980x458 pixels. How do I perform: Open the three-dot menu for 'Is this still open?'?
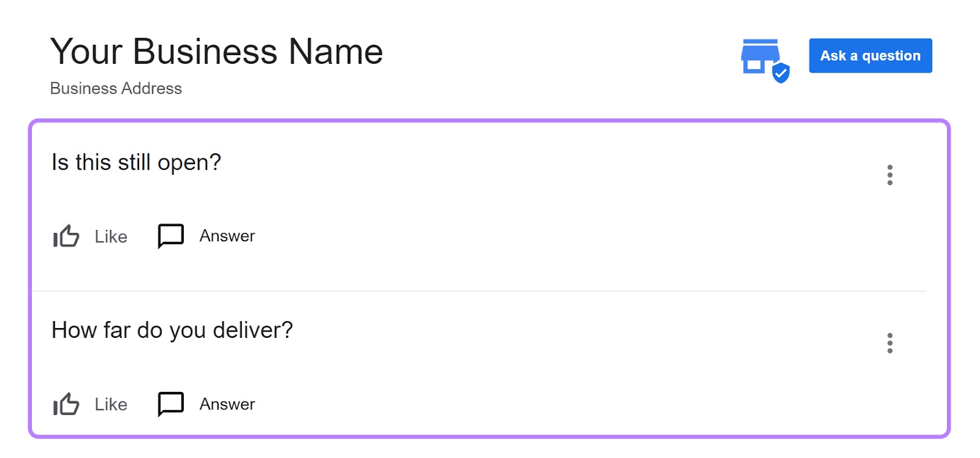(x=890, y=175)
